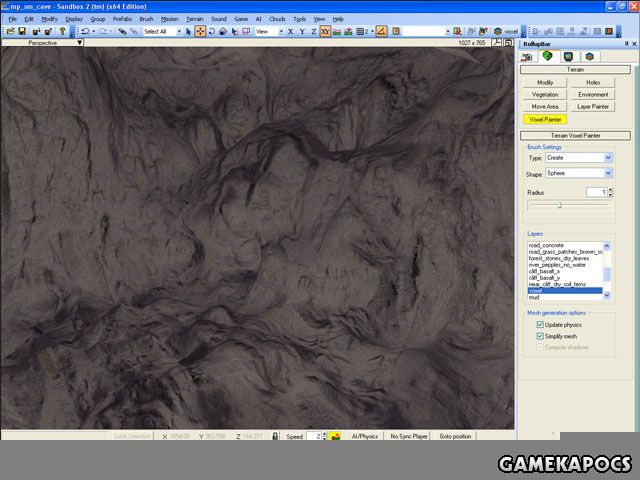Toggle the XY plane axis constraint
Image resolution: width=640 pixels, height=480 pixels.
[325, 31]
